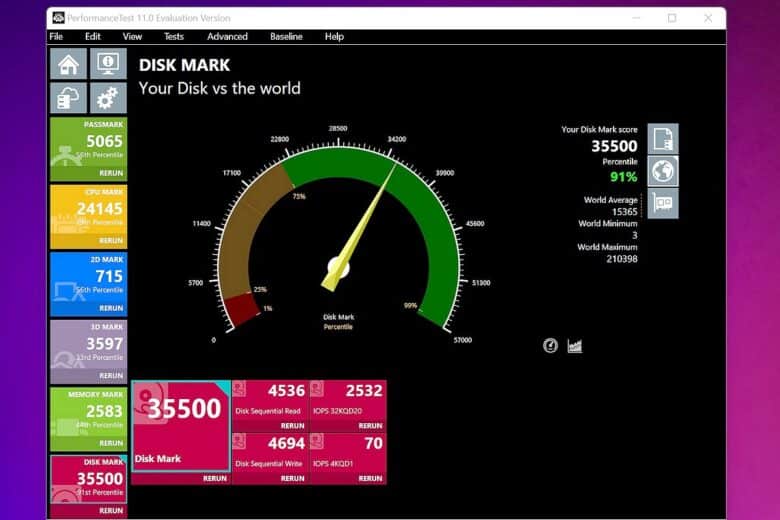Rerun the Memory Mark test
Viewport: 780px width, 520px height.
111,443
